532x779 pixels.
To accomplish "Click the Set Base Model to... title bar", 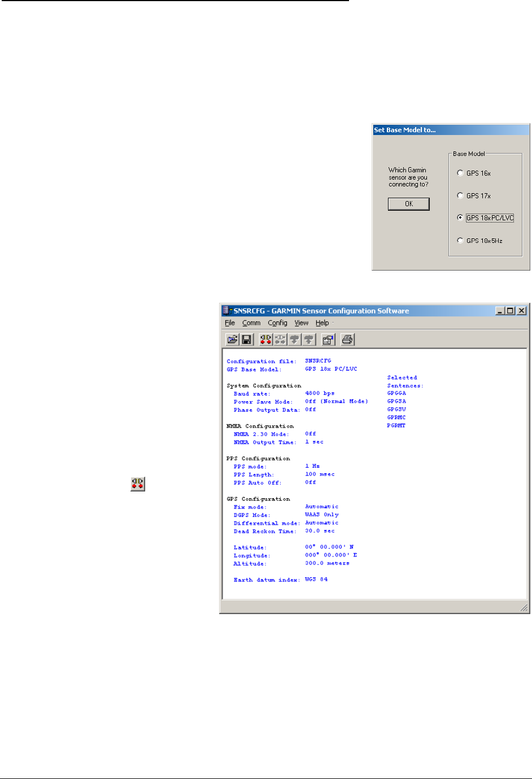I will [451, 130].
